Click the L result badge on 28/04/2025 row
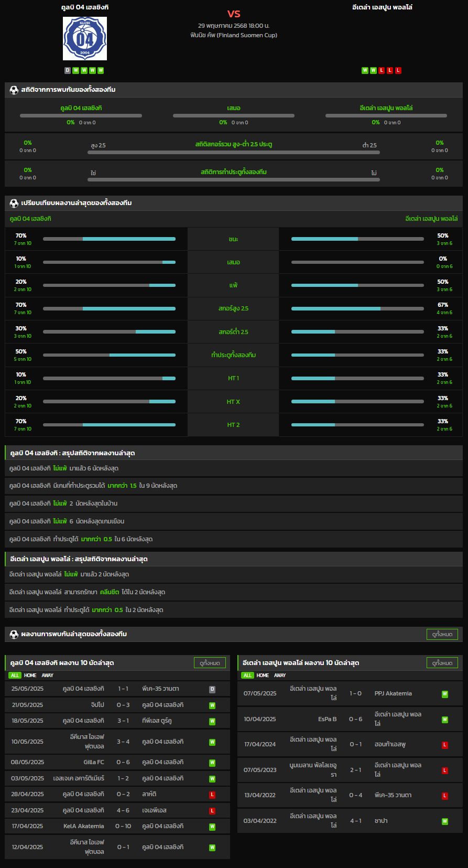Image resolution: width=468 pixels, height=868 pixels. [212, 795]
